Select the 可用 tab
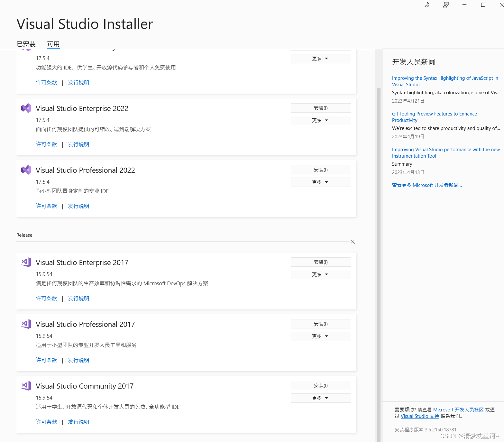Screen dimensions: 504x442 pyautogui.click(x=53, y=44)
